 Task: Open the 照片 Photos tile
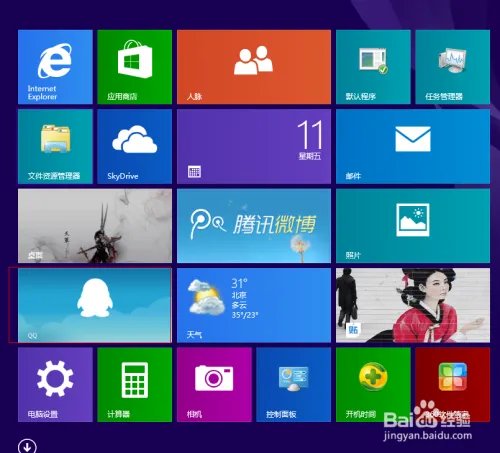pyautogui.click(x=413, y=226)
